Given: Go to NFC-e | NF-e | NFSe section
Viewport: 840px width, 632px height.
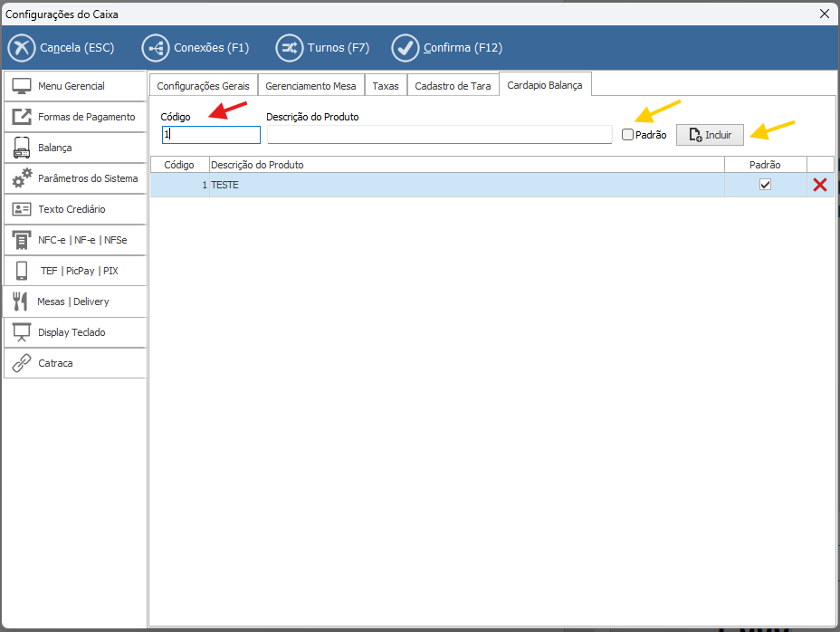Looking at the screenshot, I should coord(75,240).
